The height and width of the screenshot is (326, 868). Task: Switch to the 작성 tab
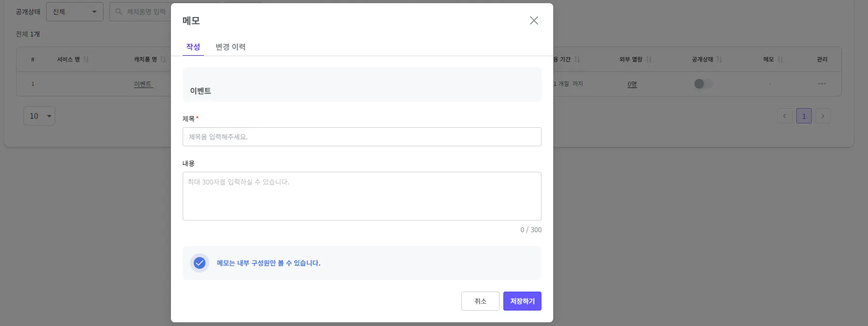[193, 47]
